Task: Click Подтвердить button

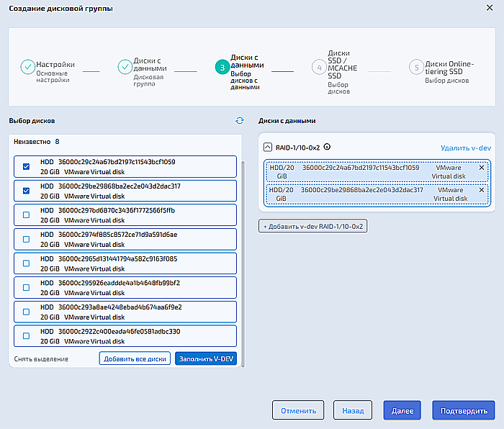Action: 464,410
